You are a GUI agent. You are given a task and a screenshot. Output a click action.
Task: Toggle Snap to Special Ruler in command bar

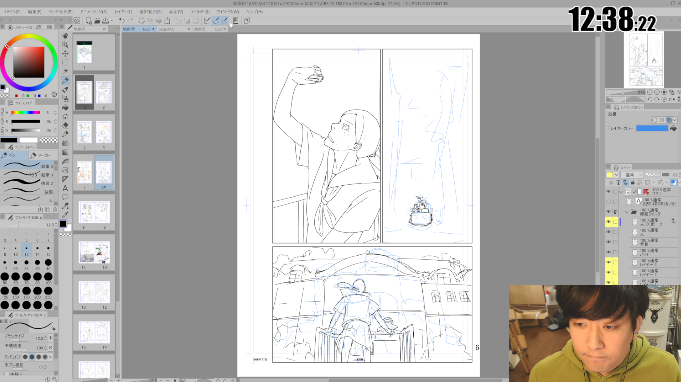216,20
